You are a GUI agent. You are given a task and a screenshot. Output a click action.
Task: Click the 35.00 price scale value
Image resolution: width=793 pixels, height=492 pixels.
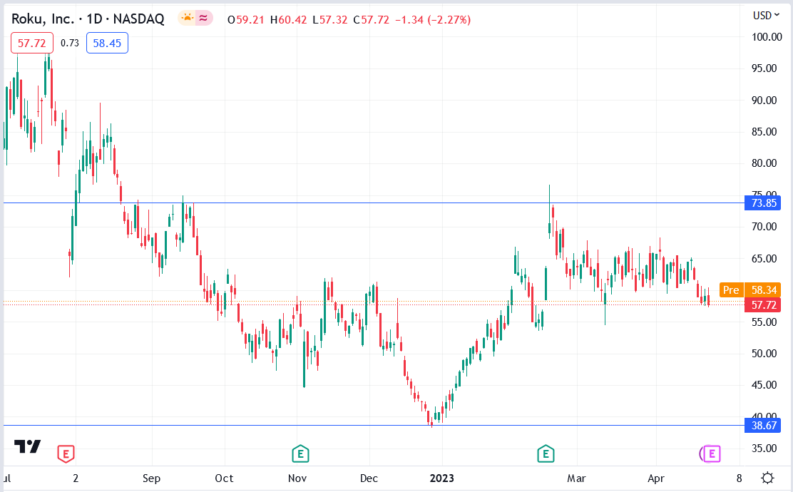pos(764,448)
